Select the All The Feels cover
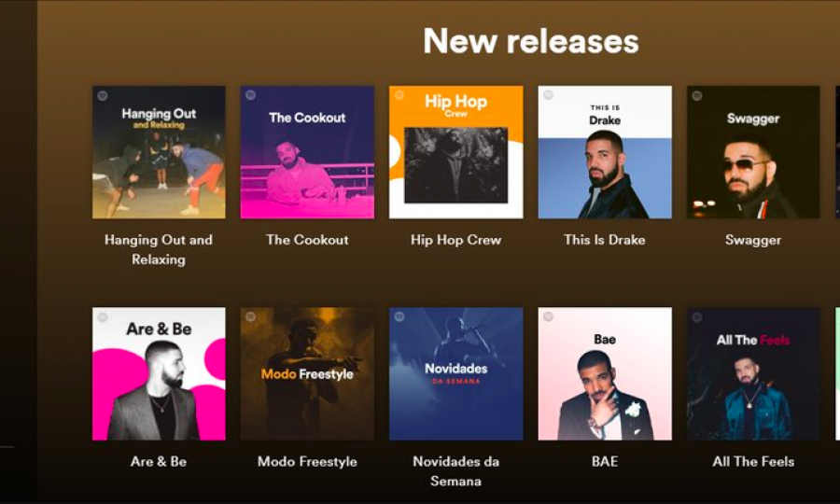This screenshot has width=840, height=504. pyautogui.click(x=753, y=374)
